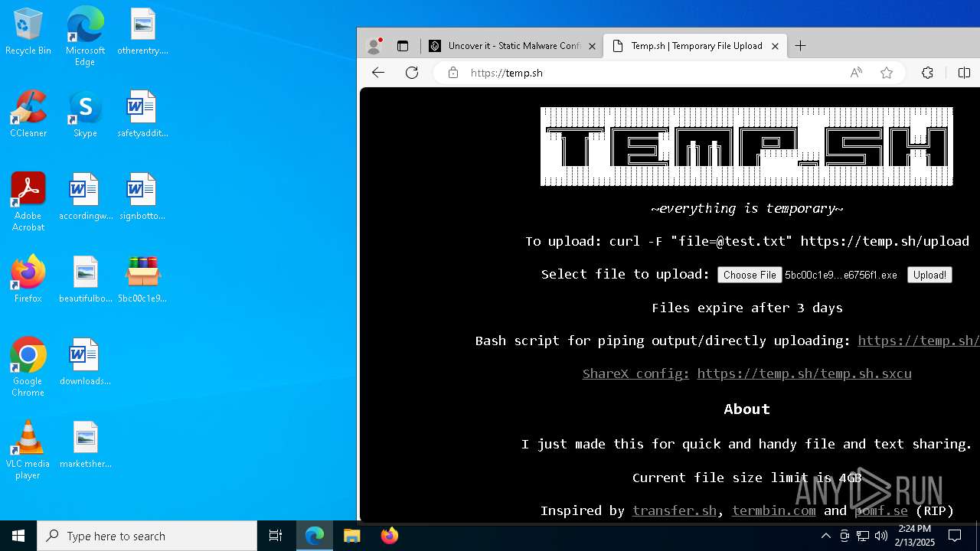The height and width of the screenshot is (551, 980).
Task: Open VLC media player desktop shortcut
Action: (x=28, y=450)
